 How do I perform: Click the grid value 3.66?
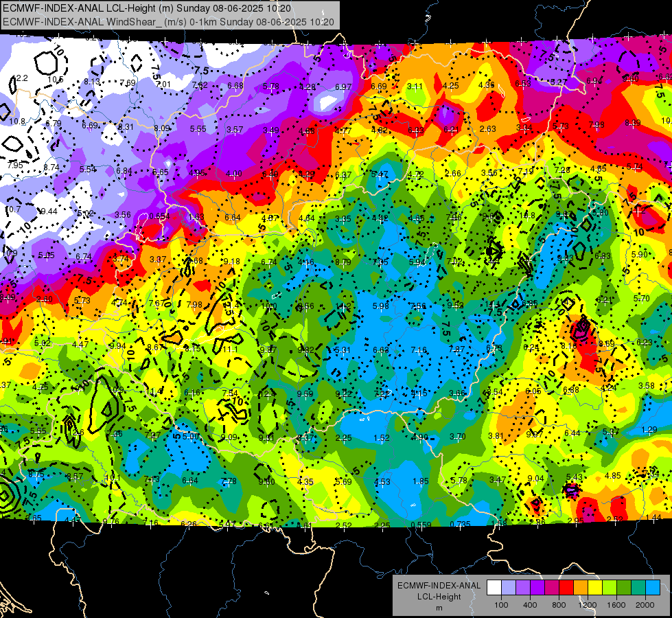click(x=457, y=393)
